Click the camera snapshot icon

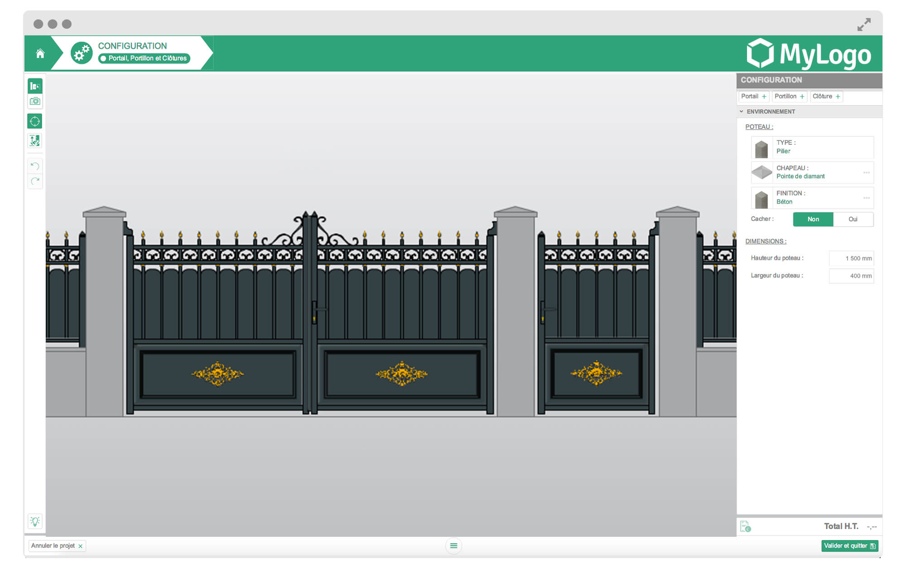click(x=35, y=101)
